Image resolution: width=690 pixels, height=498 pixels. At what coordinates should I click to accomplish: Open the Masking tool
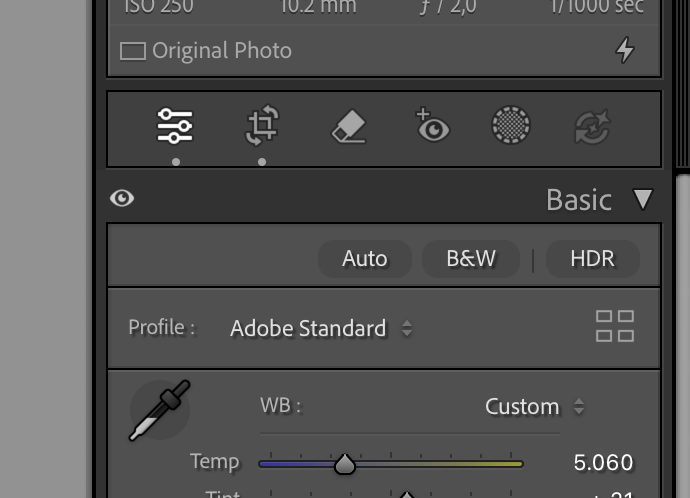pyautogui.click(x=511, y=125)
